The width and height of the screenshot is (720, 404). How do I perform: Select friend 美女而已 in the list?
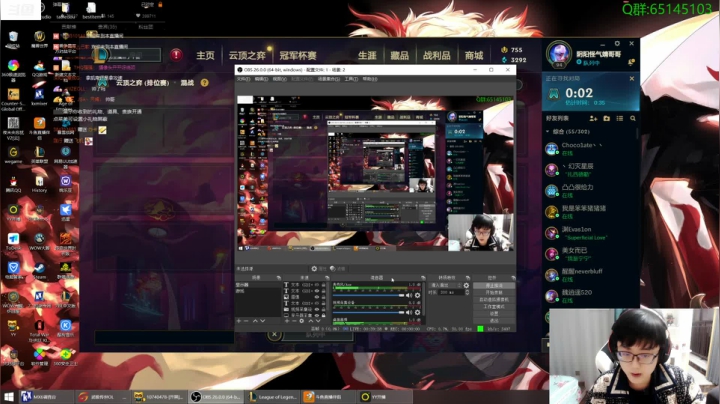point(590,254)
